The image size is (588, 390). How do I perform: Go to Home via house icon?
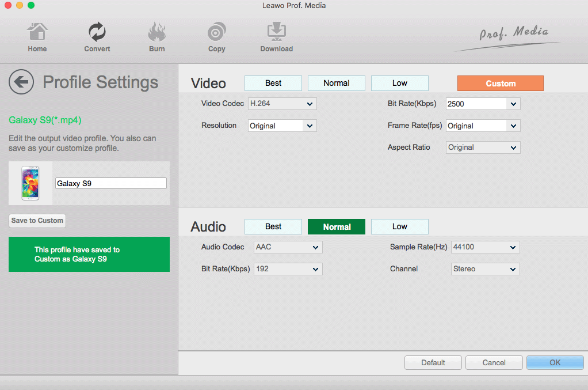click(x=37, y=32)
